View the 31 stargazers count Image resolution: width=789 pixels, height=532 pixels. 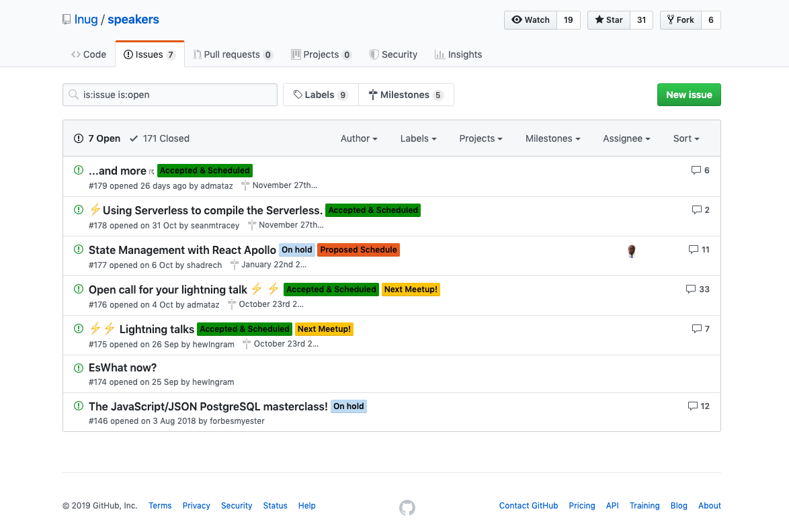(x=642, y=20)
